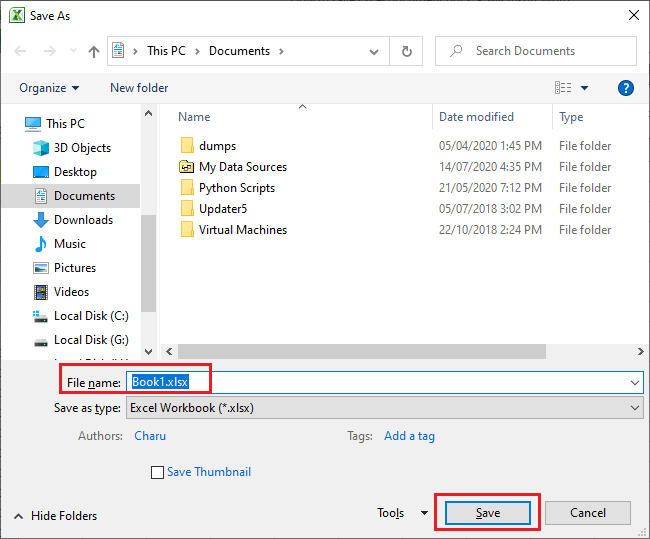
Task: Open Local Disk (C:) in the navigation pane
Action: 91,316
